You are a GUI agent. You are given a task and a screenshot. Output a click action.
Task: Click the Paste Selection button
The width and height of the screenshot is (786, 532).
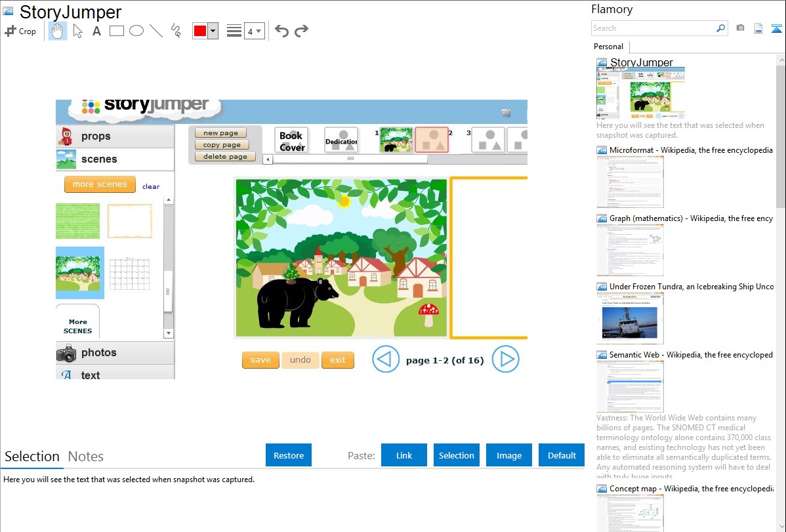(x=457, y=455)
